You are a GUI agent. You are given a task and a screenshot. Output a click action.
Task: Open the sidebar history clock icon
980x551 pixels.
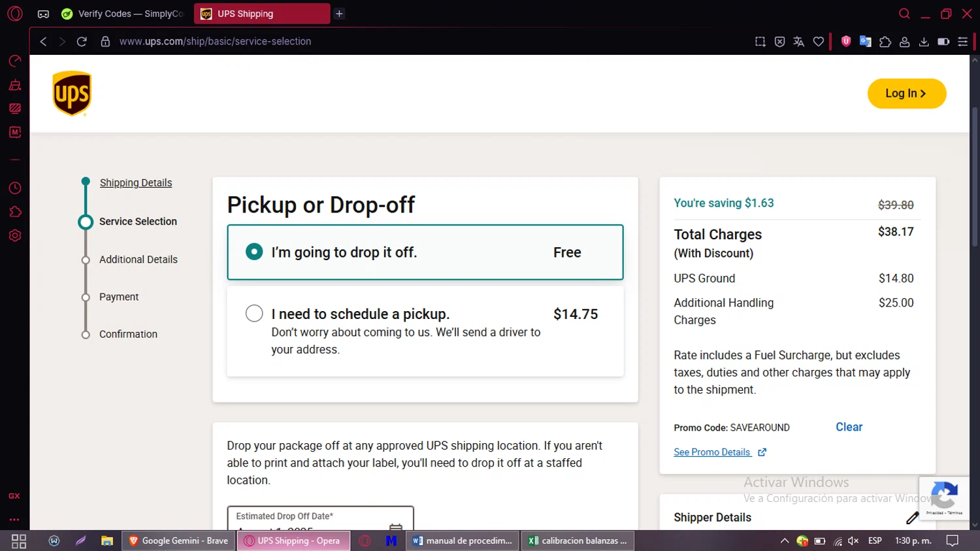coord(15,188)
